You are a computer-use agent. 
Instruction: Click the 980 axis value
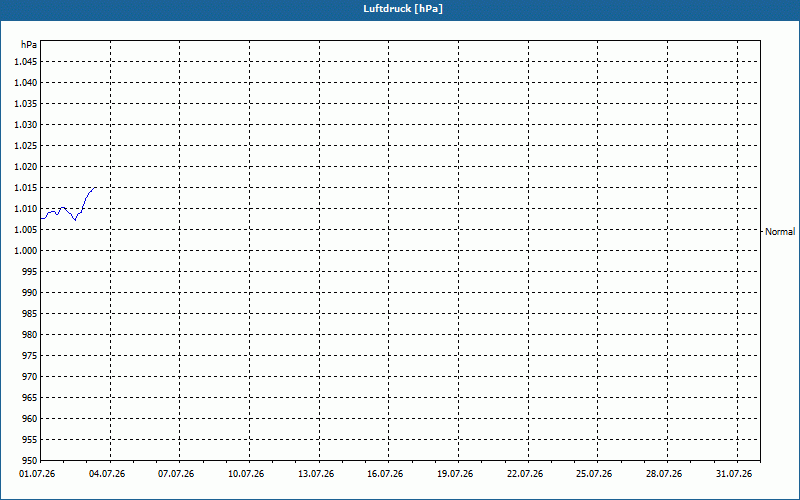(30, 335)
